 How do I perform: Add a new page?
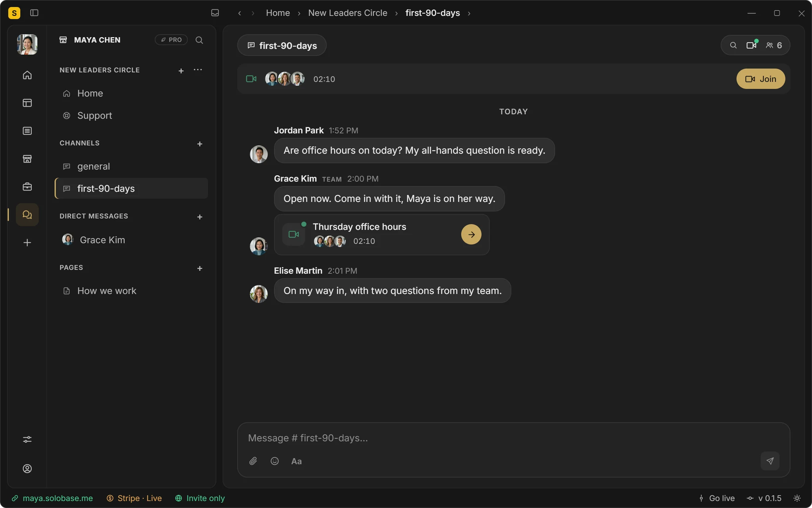(x=200, y=268)
